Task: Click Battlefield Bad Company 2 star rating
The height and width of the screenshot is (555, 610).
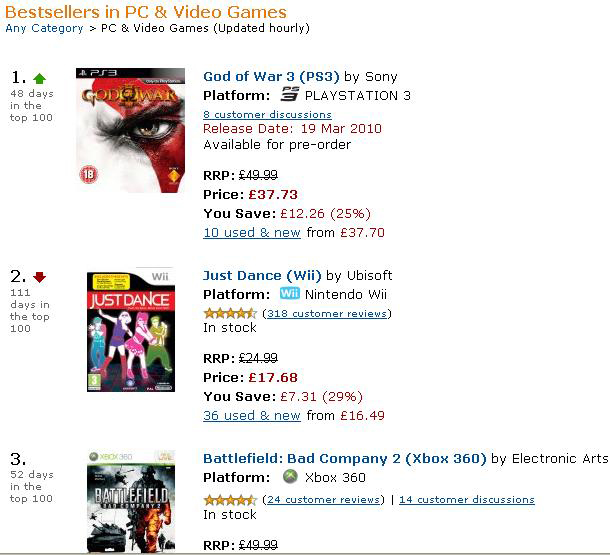Action: [230, 499]
